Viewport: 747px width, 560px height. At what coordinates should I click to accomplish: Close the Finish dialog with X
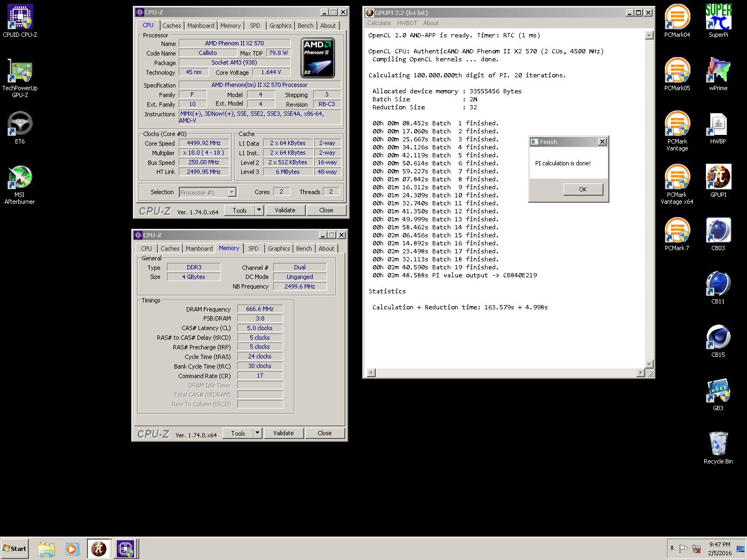(x=602, y=142)
